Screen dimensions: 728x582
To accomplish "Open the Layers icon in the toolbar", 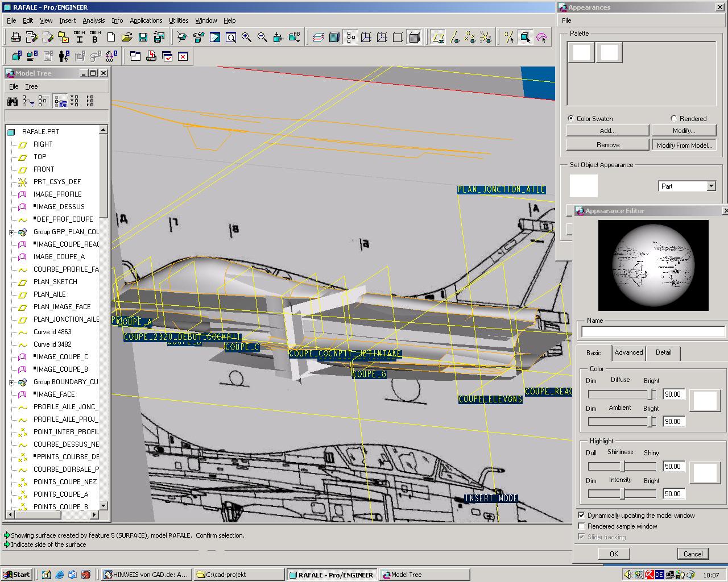I will click(x=318, y=38).
